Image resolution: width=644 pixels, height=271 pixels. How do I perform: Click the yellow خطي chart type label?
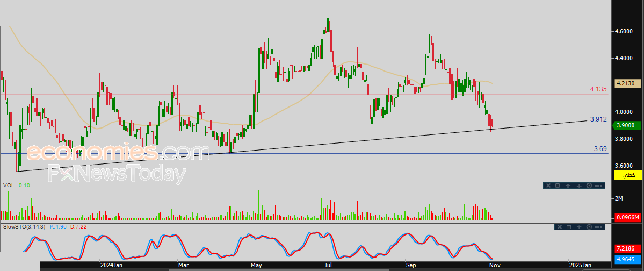(x=627, y=175)
